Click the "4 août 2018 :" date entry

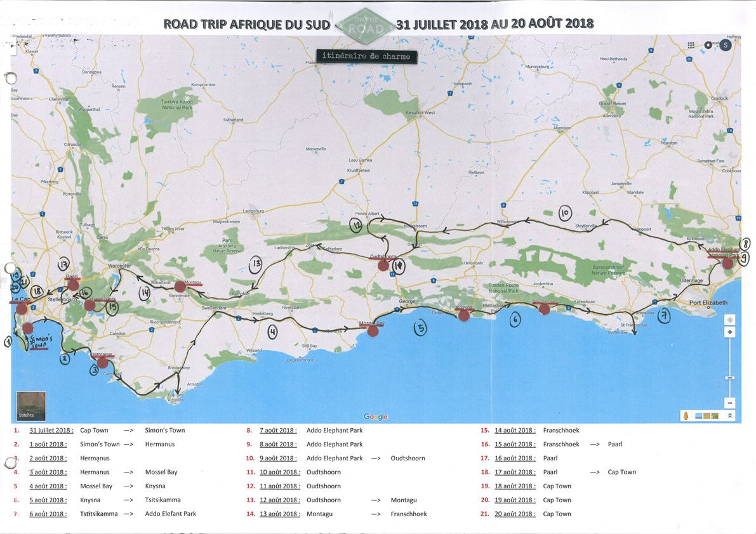click(x=48, y=486)
